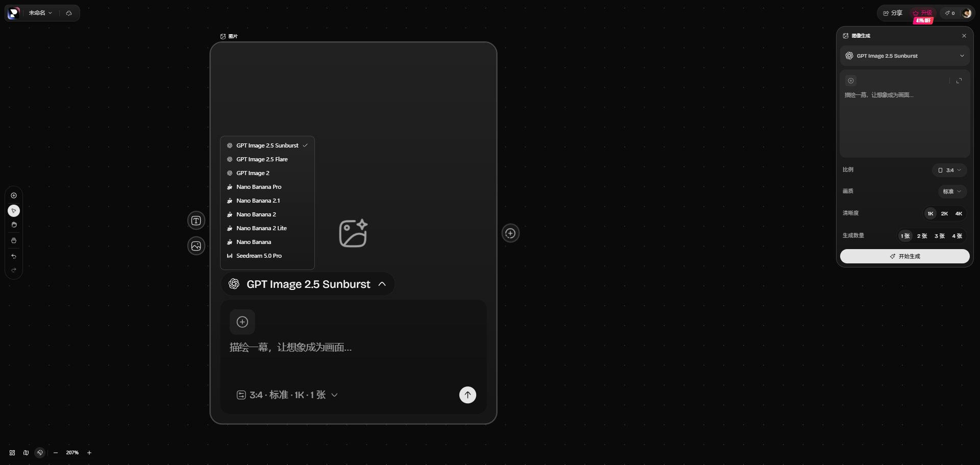This screenshot has height=465, width=980.
Task: Expand the '3:4 · 标准 · 1K · 1 张' settings
Action: coord(287,395)
